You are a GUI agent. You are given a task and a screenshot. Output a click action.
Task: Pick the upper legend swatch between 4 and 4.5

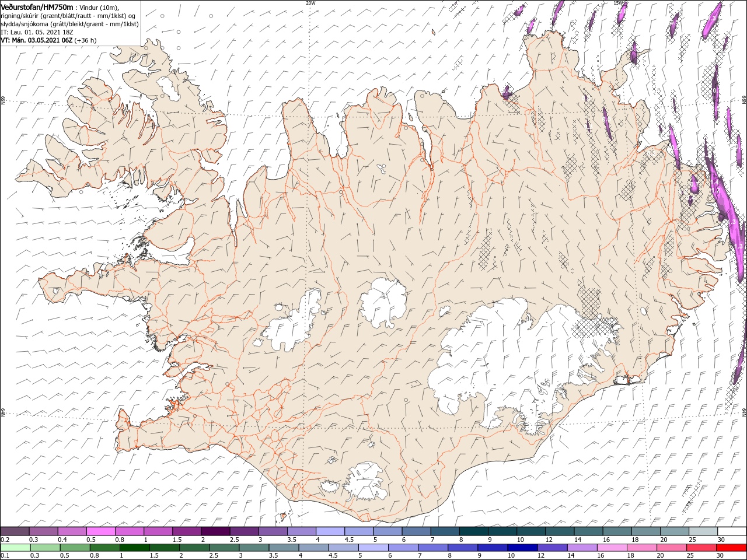coord(330,531)
